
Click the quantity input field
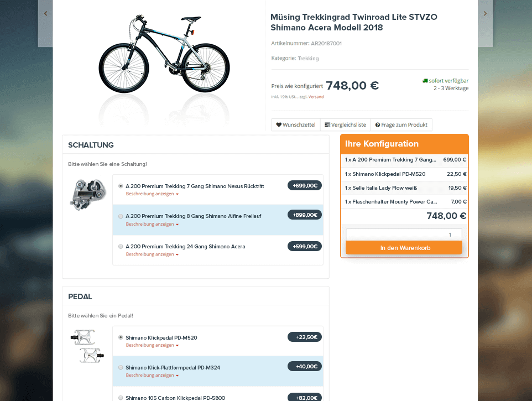(x=404, y=235)
